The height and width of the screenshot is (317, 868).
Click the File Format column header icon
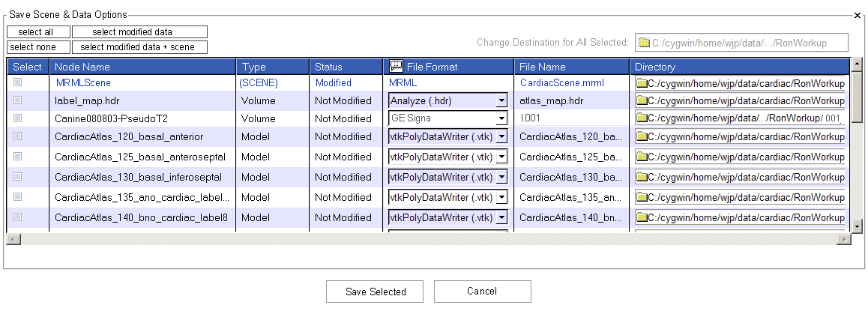click(396, 67)
